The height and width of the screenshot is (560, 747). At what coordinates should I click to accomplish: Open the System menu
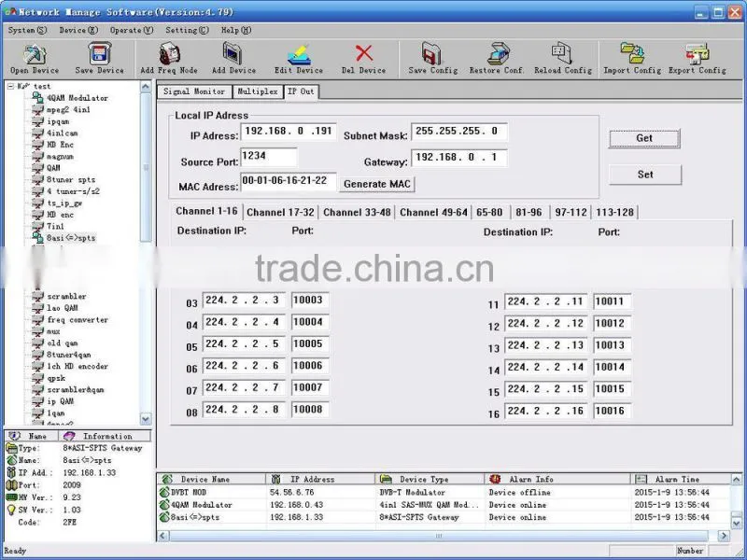[x=27, y=30]
